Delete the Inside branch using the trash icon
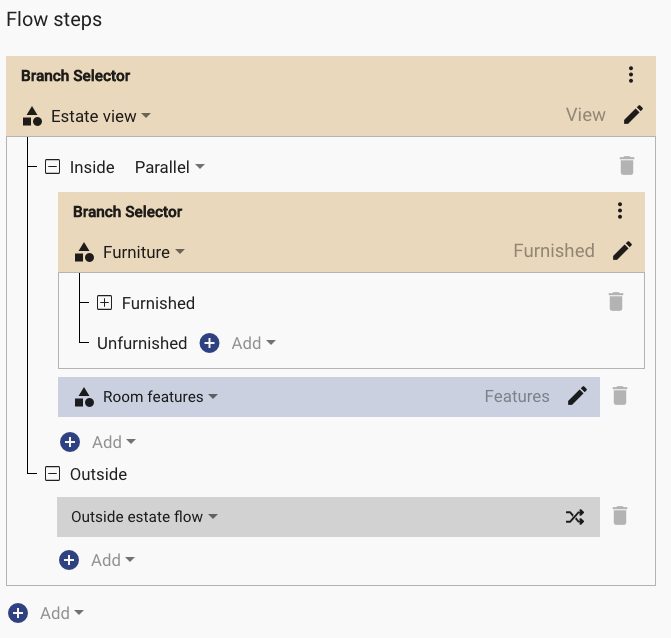671x638 pixels. click(626, 166)
